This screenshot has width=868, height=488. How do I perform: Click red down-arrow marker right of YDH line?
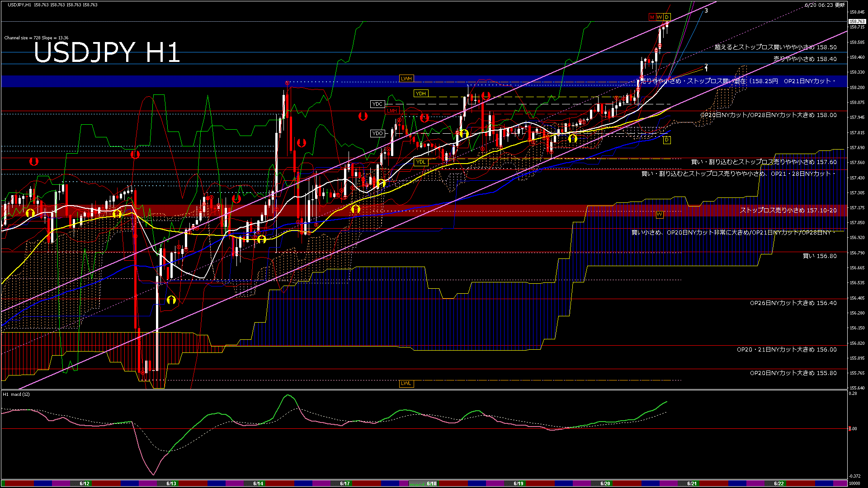click(486, 96)
